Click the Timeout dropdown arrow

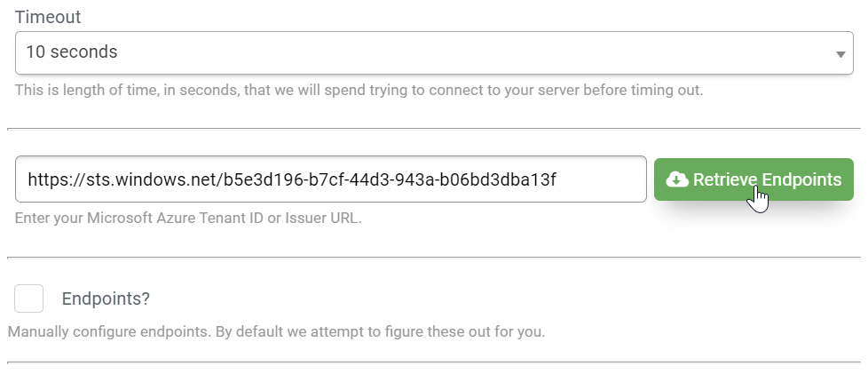[840, 54]
